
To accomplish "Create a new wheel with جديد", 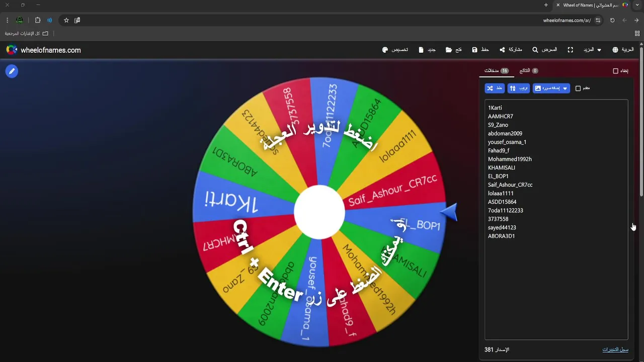I will tap(427, 50).
